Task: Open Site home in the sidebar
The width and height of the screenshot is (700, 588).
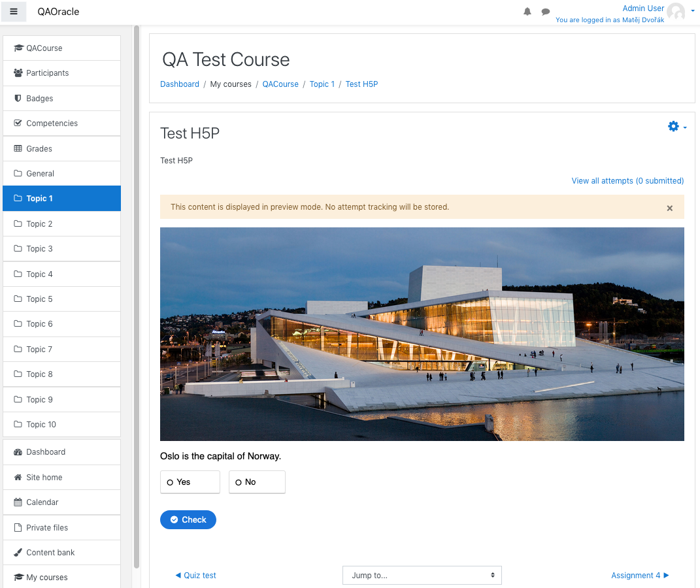Action: click(x=61, y=478)
